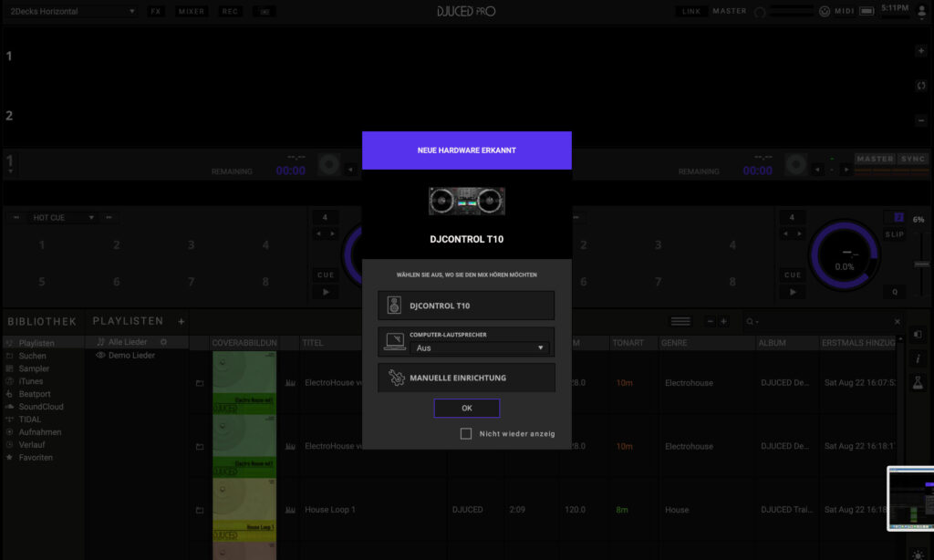Switch to the PLAYLISTEN tab
Screen dimensions: 934x560
[x=128, y=321]
